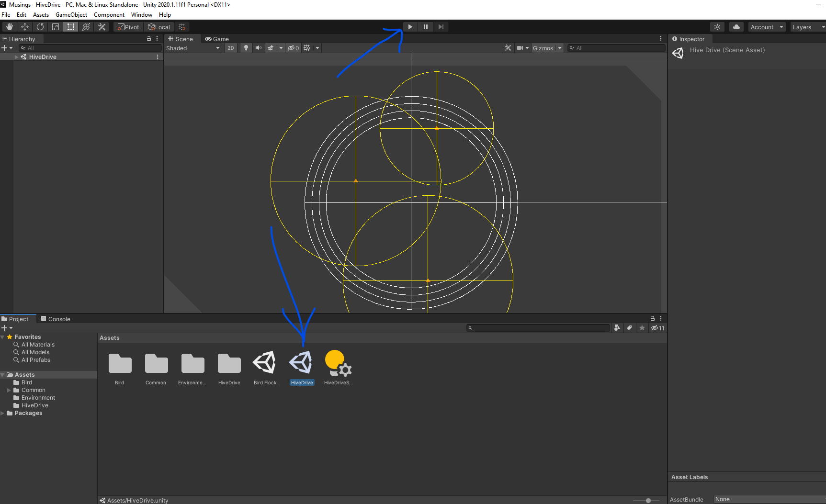Pause the game playback
Screen dimensions: 826x504
(426, 27)
